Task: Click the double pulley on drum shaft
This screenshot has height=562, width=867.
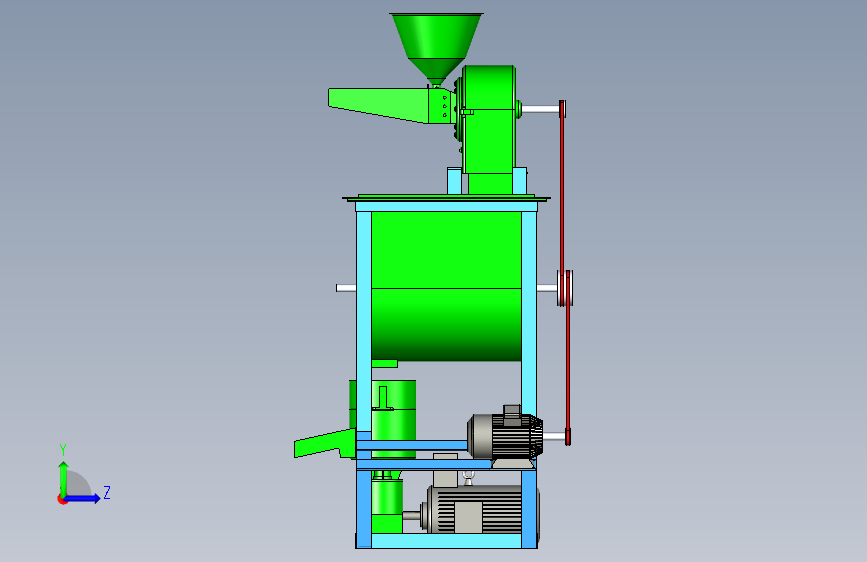Action: 565,288
